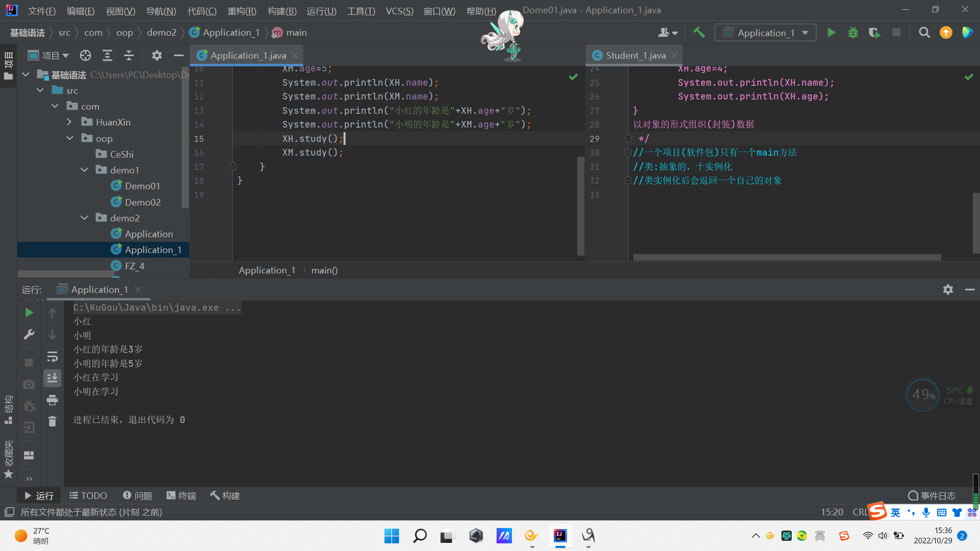
Task: Click horizontal scrollbar in Student_1 editor
Action: [787, 258]
